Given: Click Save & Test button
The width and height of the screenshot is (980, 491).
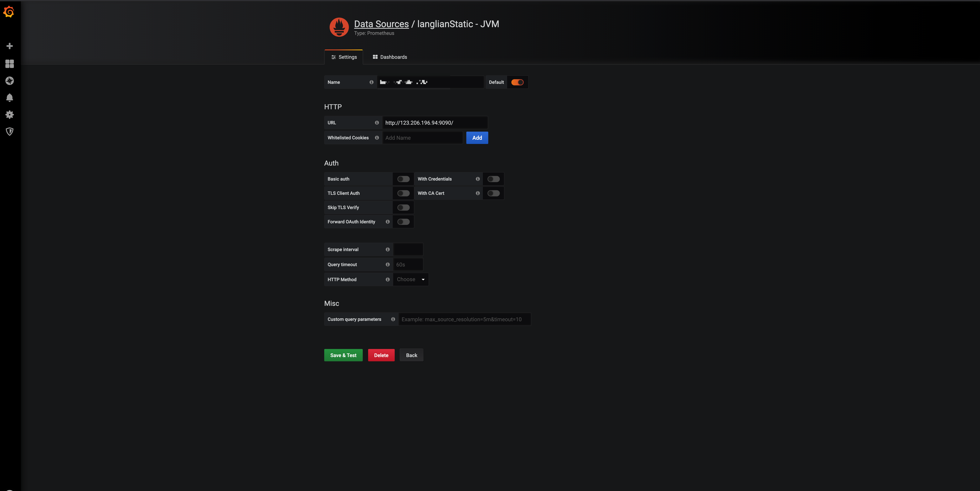Looking at the screenshot, I should click(x=343, y=355).
